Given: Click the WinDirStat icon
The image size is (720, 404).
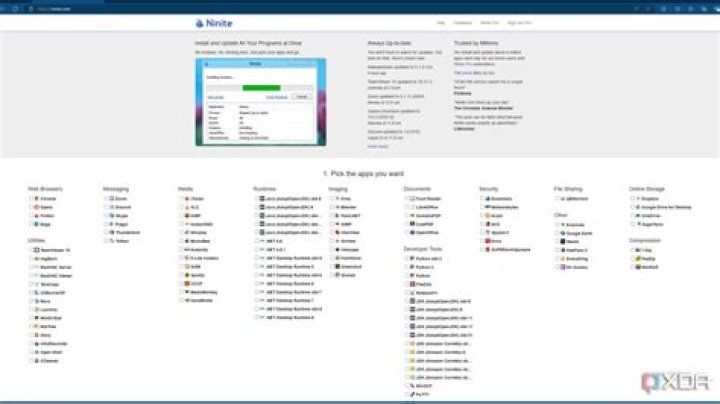Looking at the screenshot, I should (x=37, y=318).
